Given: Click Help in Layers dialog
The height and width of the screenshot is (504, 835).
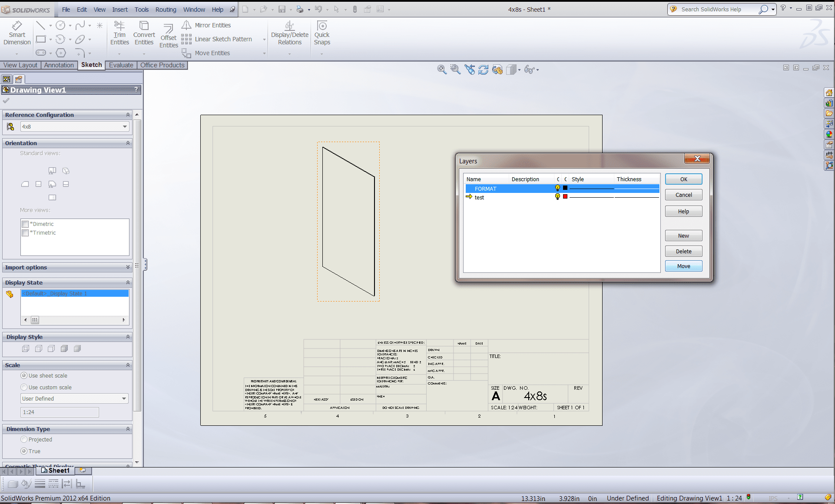Looking at the screenshot, I should pyautogui.click(x=683, y=211).
